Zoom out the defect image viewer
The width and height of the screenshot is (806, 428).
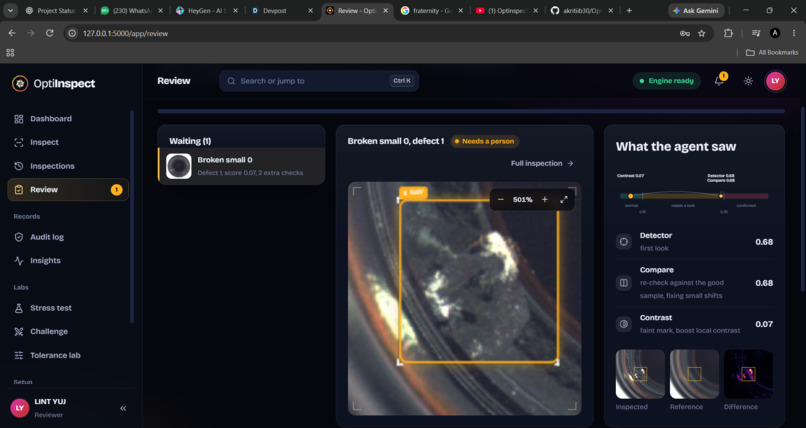501,199
